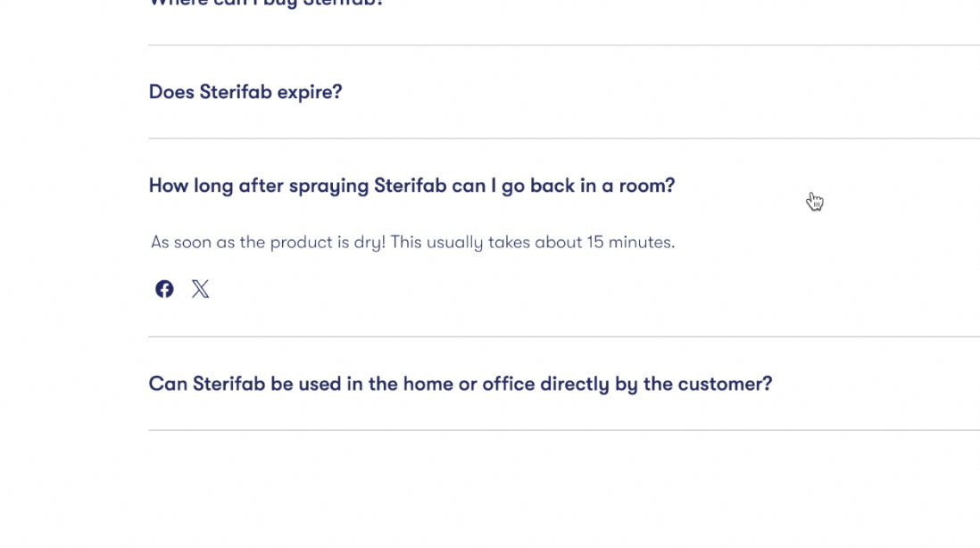Viewport: 980px width, 548px height.
Task: Select the X social icon below the answer
Action: (x=200, y=288)
